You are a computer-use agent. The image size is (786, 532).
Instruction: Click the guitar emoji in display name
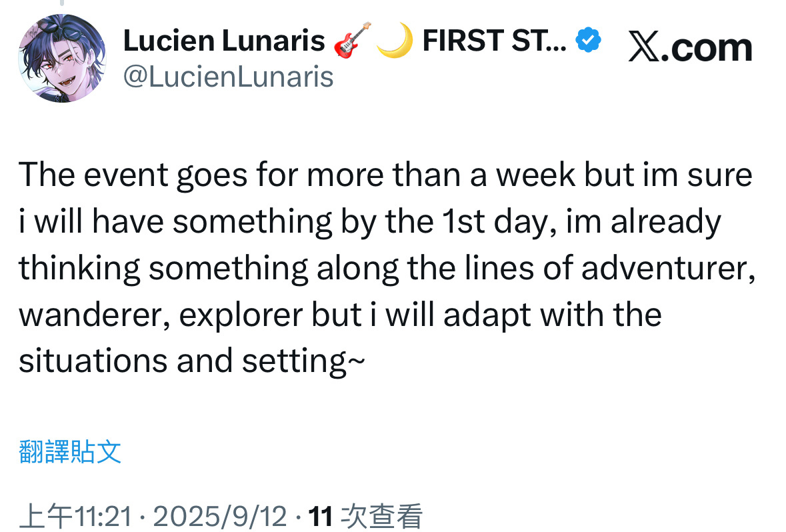[x=351, y=41]
